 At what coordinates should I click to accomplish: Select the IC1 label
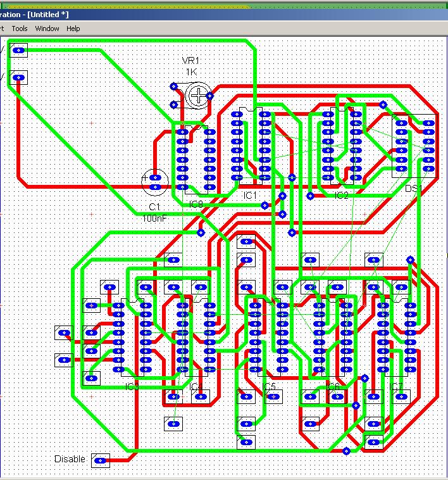(x=250, y=195)
